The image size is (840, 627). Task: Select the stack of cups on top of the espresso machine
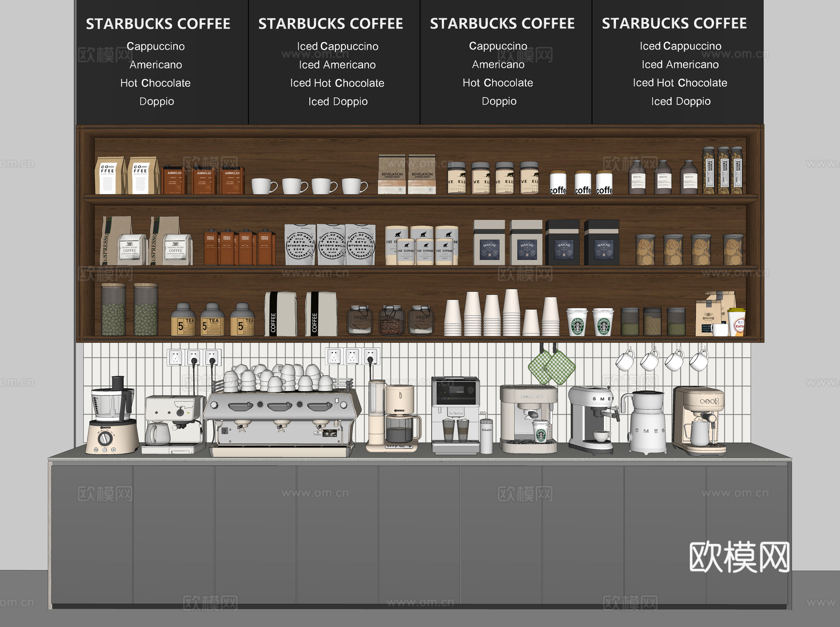[279, 378]
